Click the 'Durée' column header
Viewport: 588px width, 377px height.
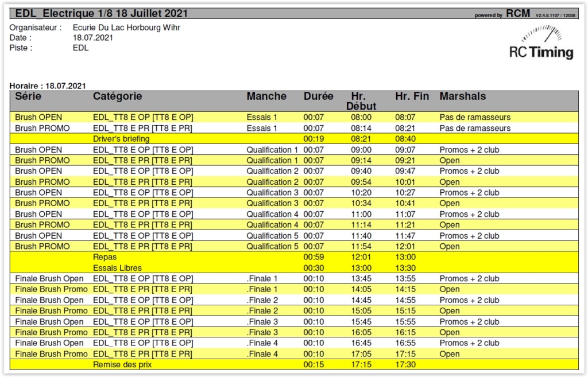point(318,96)
